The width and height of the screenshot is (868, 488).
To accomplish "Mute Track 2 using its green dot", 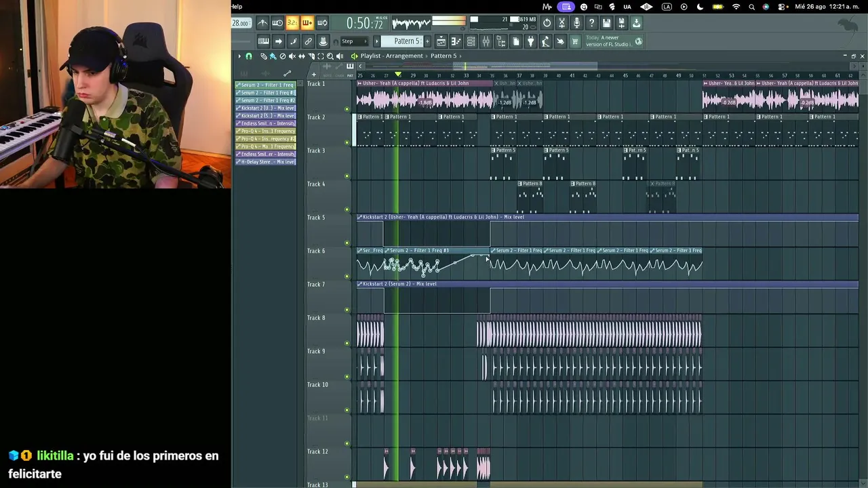I will click(347, 142).
